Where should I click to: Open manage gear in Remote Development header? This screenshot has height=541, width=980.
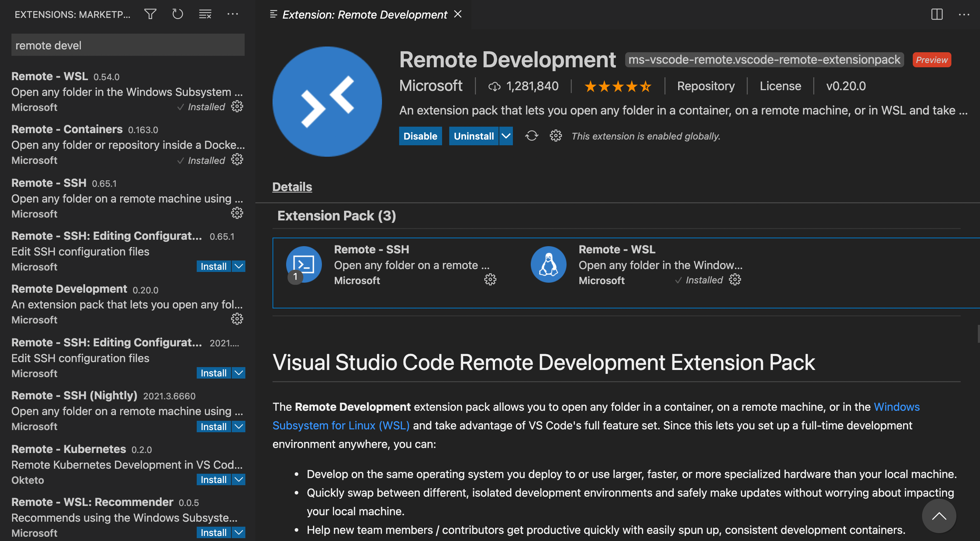(555, 136)
